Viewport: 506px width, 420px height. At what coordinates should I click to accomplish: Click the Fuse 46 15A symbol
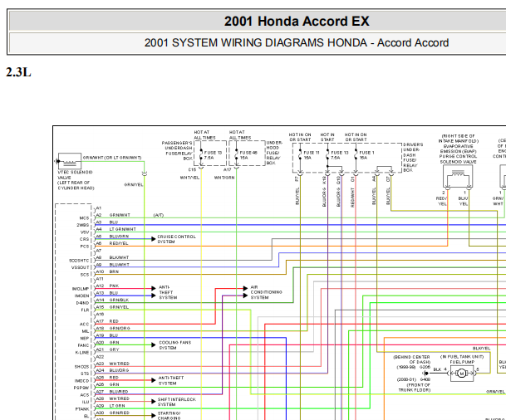237,155
